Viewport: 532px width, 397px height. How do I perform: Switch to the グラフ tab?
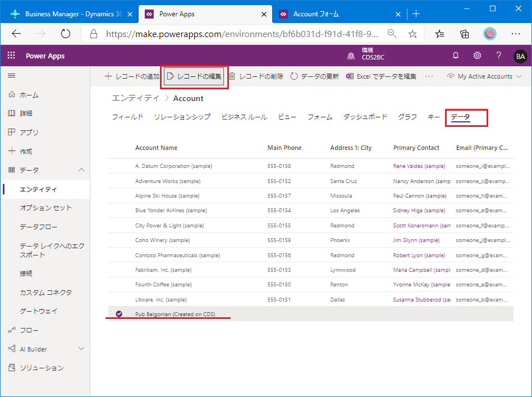[407, 117]
